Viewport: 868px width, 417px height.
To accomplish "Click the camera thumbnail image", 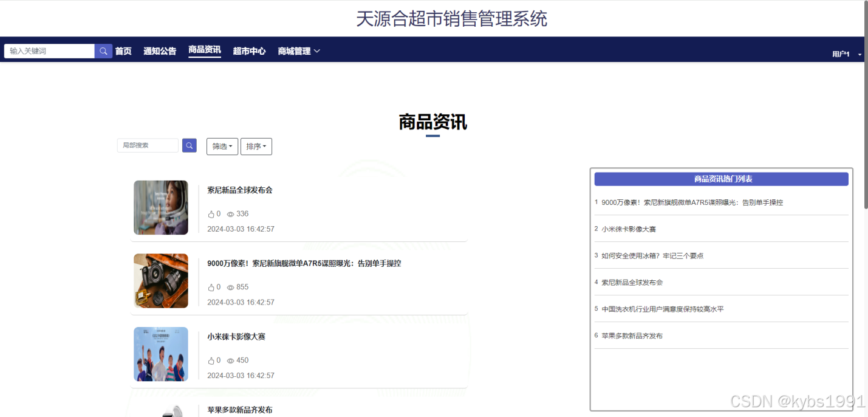I will (161, 281).
